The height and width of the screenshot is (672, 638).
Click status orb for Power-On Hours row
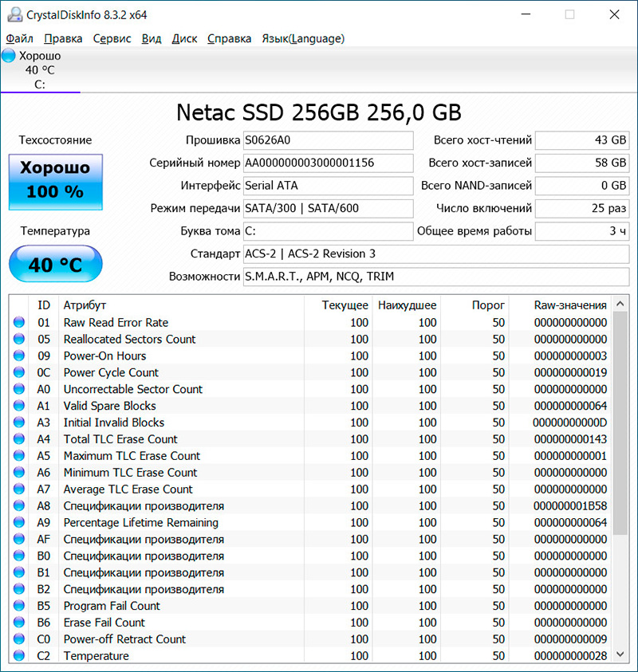[x=19, y=356]
